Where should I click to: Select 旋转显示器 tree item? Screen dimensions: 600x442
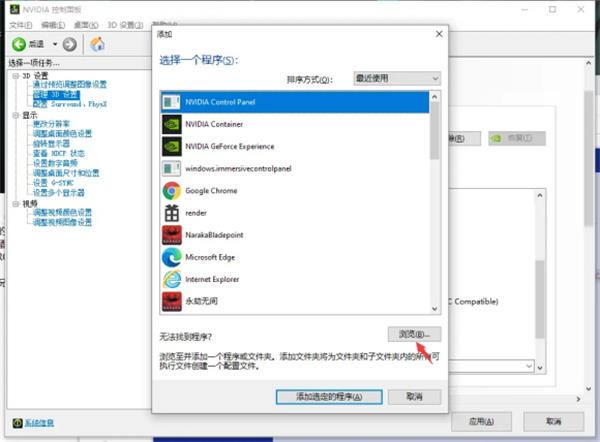point(51,144)
